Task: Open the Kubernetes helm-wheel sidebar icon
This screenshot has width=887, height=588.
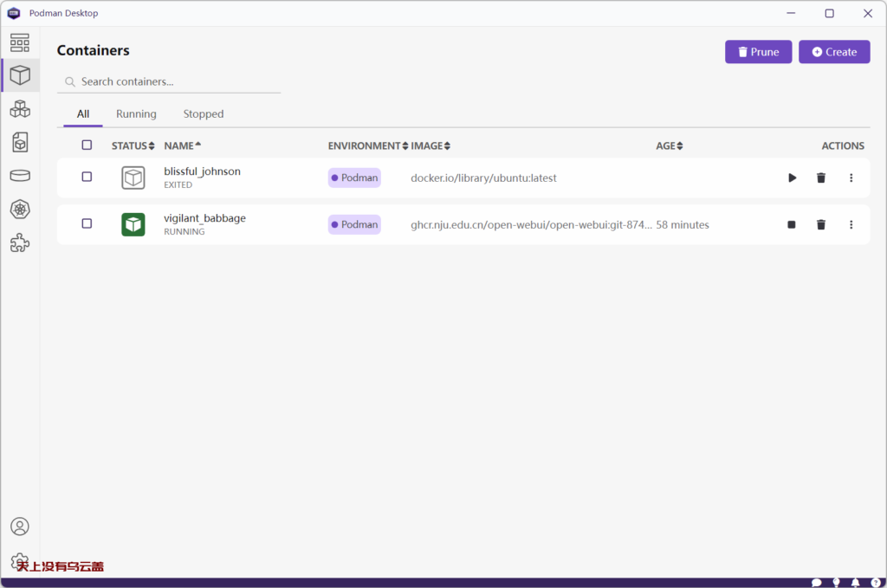Action: [20, 210]
